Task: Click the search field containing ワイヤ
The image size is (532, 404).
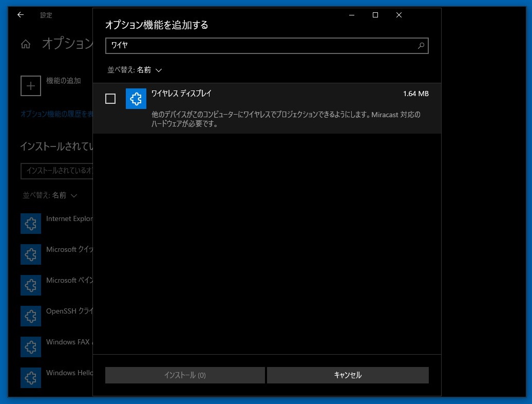Action: click(257, 46)
